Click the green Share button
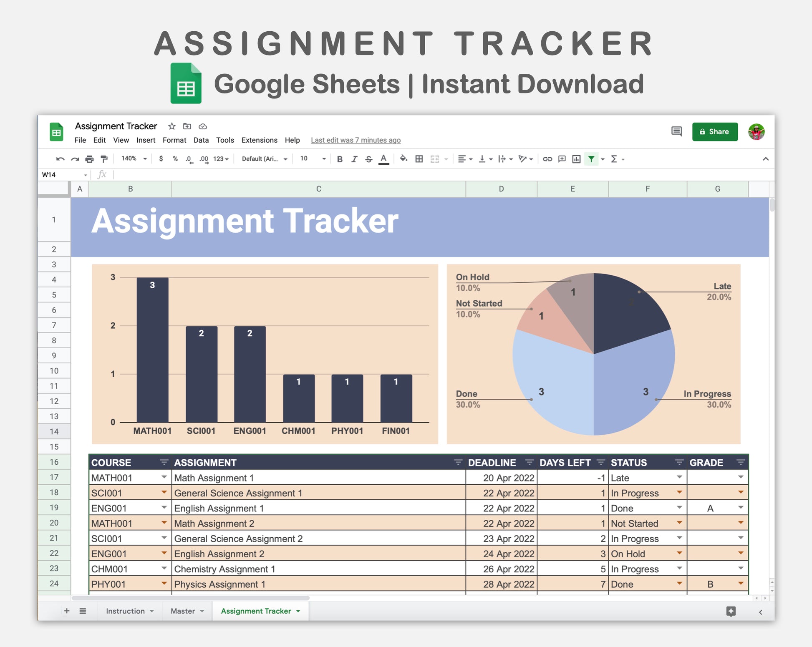Screen dimensions: 812x647 714,132
